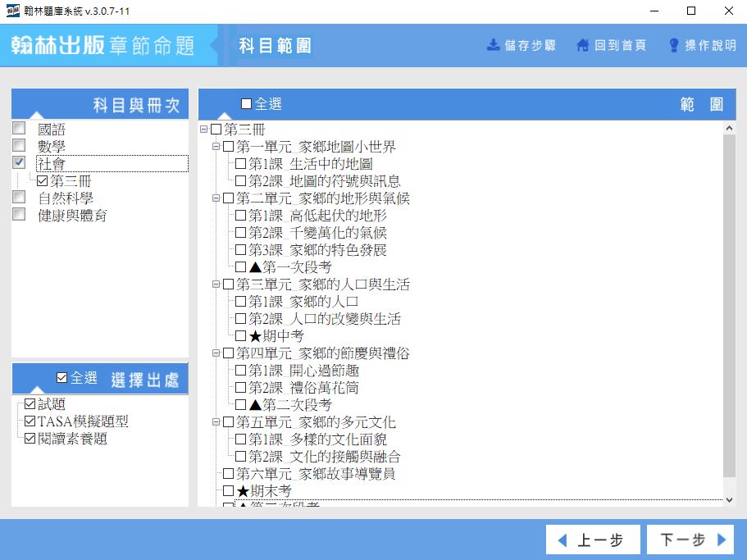
Task: Select 第1課 高低起伏的地形 lesson
Action: click(x=240, y=216)
